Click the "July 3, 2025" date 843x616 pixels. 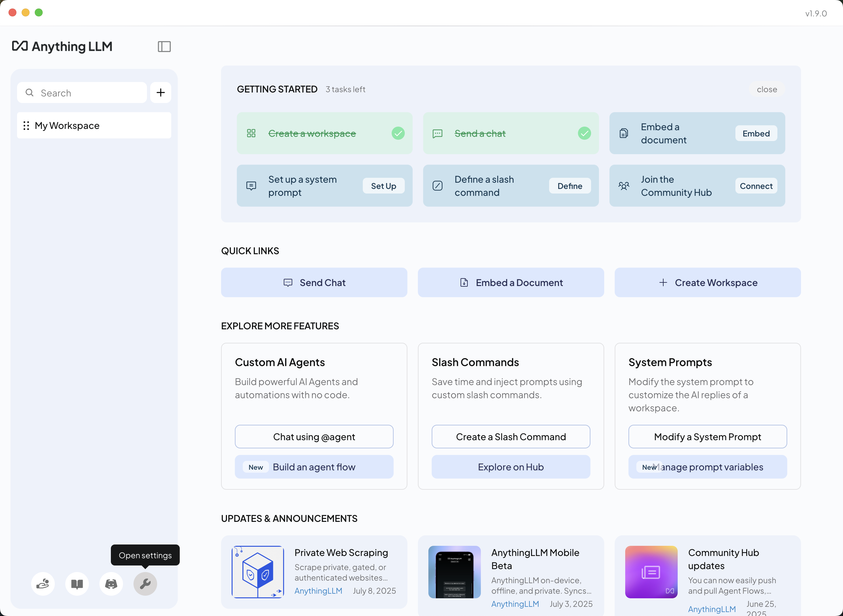click(x=571, y=604)
